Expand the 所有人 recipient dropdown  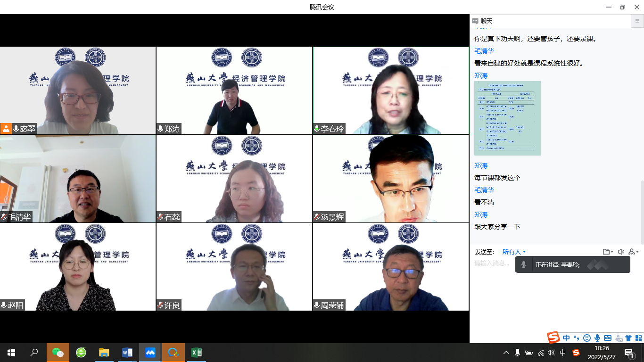pyautogui.click(x=514, y=252)
